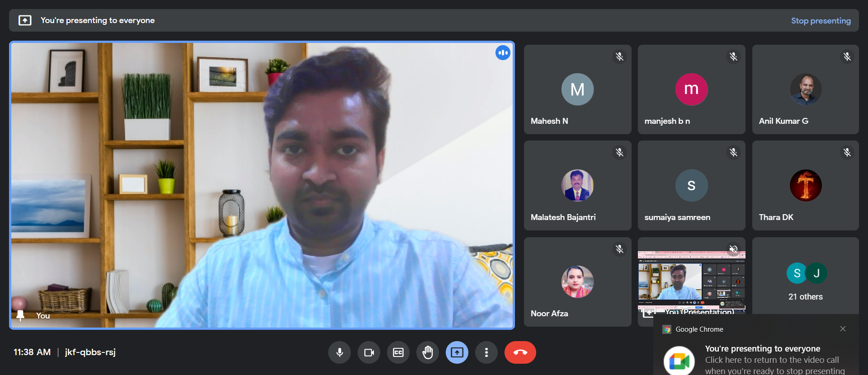Close the Google Chrome notification
The image size is (868, 375).
[843, 329]
